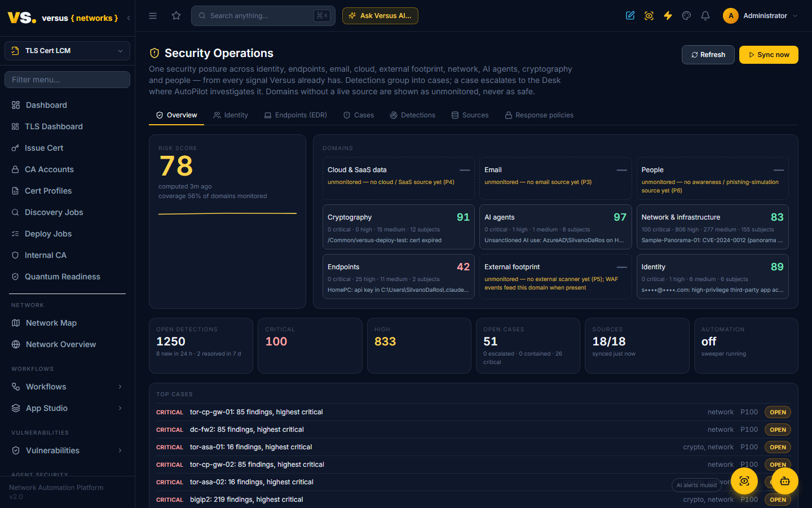Open the tor-cp-gw-01 critical case

tap(474, 412)
